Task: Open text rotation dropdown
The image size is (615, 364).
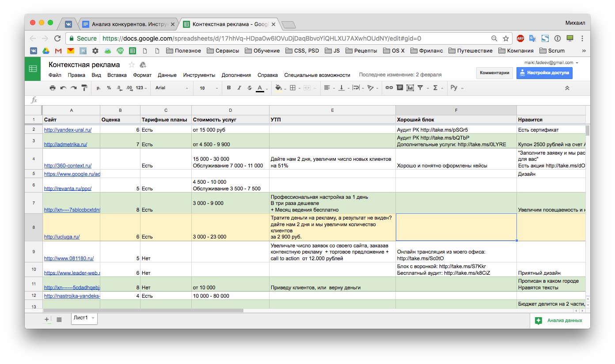Action: pyautogui.click(x=373, y=88)
